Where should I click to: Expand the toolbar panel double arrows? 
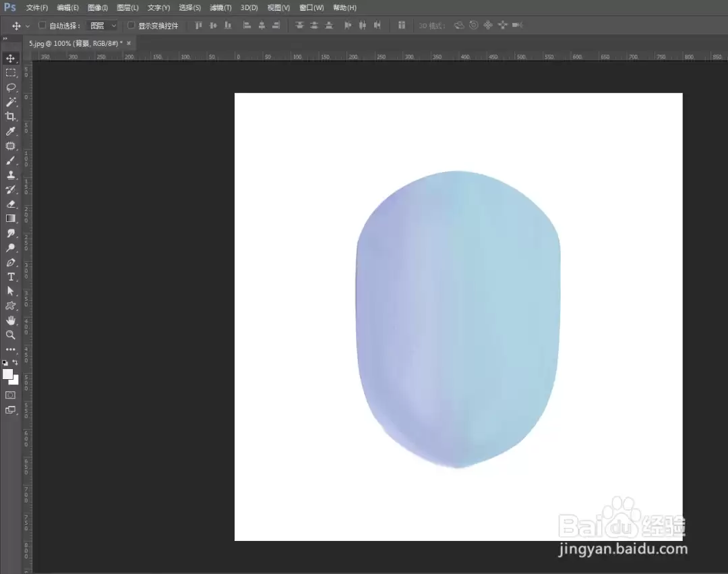tap(5, 38)
